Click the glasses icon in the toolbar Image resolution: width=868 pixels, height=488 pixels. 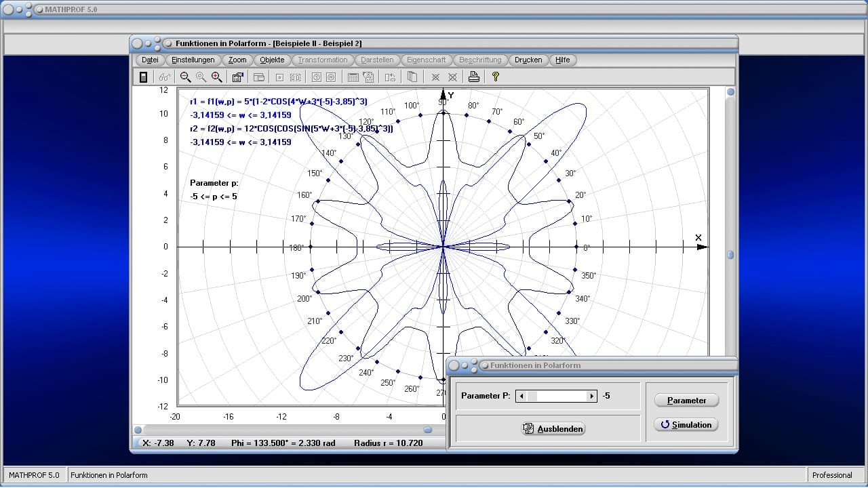165,77
